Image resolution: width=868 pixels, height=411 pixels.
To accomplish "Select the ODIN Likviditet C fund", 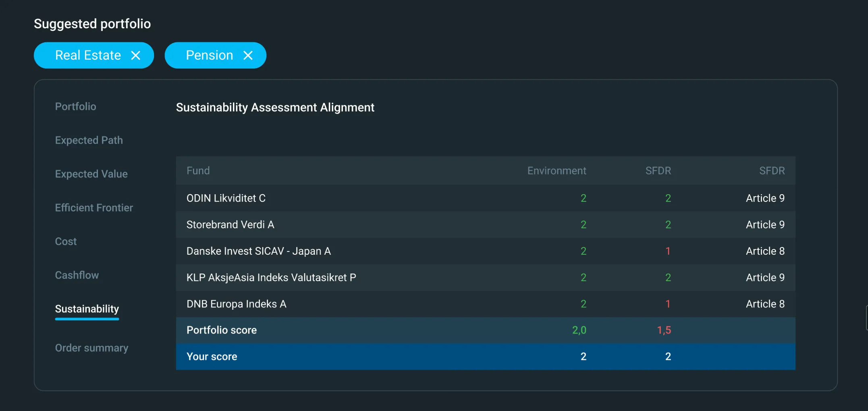I will tap(226, 198).
